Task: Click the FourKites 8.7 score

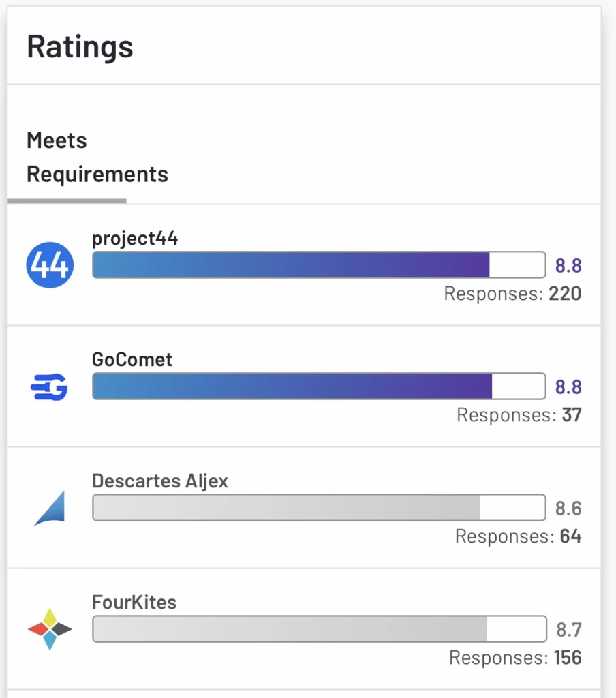Action: pos(569,629)
